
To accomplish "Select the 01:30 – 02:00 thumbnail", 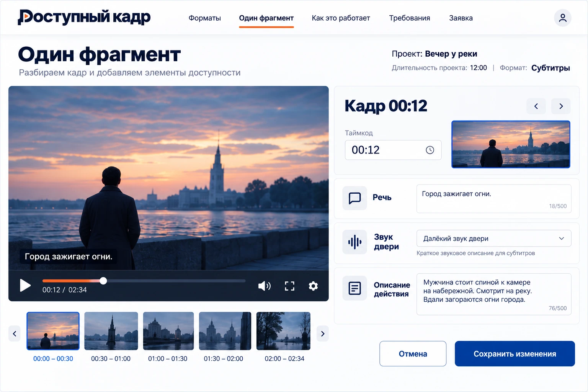I will tap(225, 331).
